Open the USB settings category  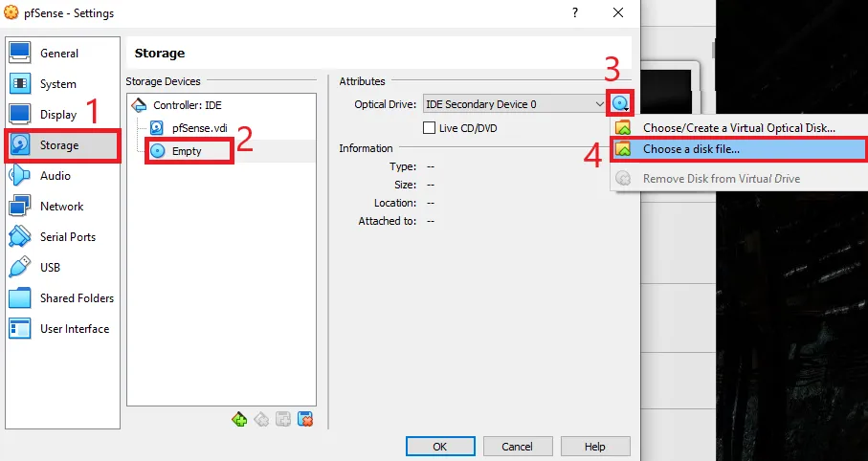click(62, 268)
